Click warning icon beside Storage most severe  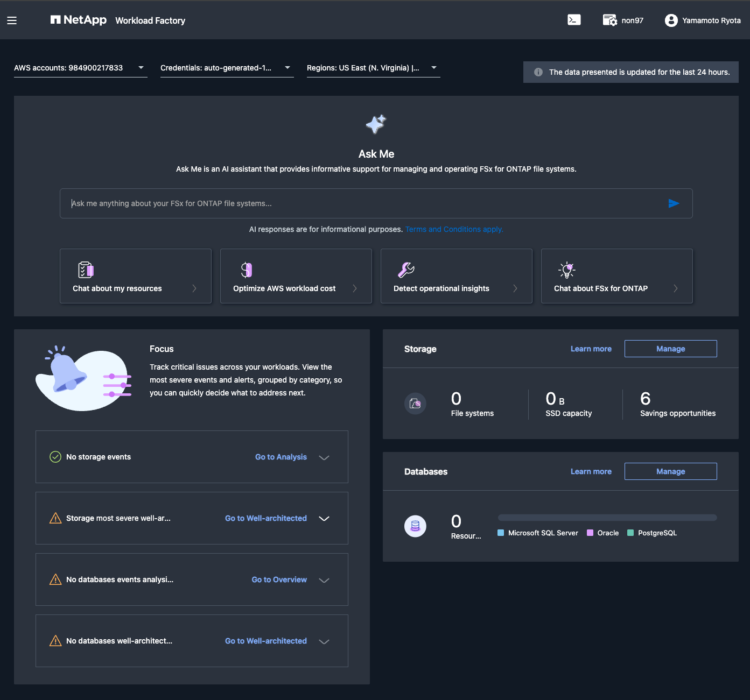pyautogui.click(x=55, y=518)
